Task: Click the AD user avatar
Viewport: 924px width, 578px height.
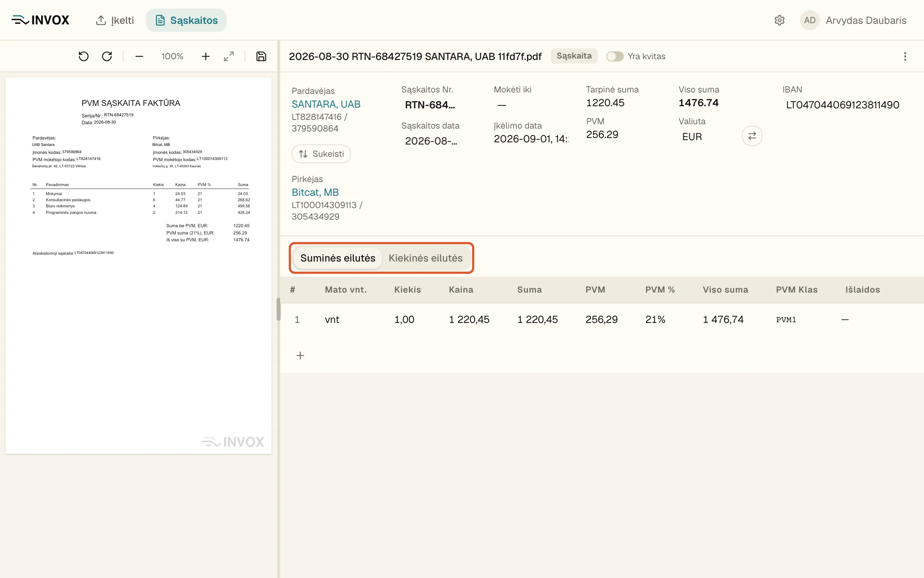Action: [810, 20]
